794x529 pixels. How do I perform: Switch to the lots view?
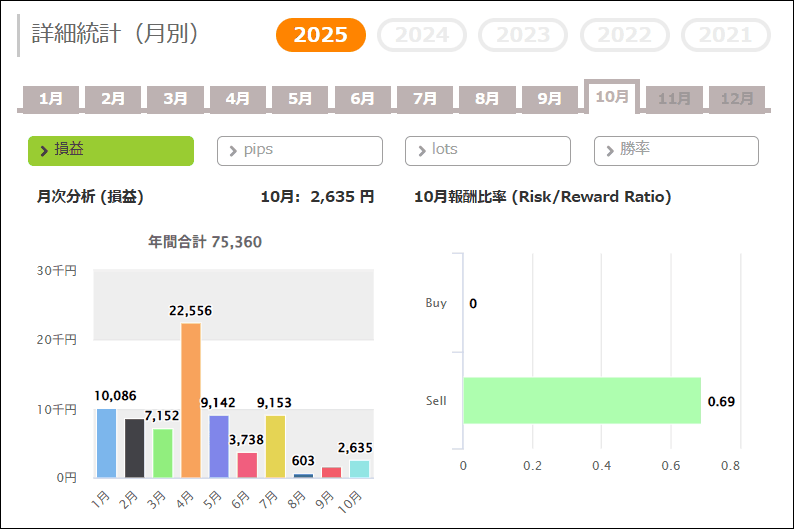(x=487, y=150)
